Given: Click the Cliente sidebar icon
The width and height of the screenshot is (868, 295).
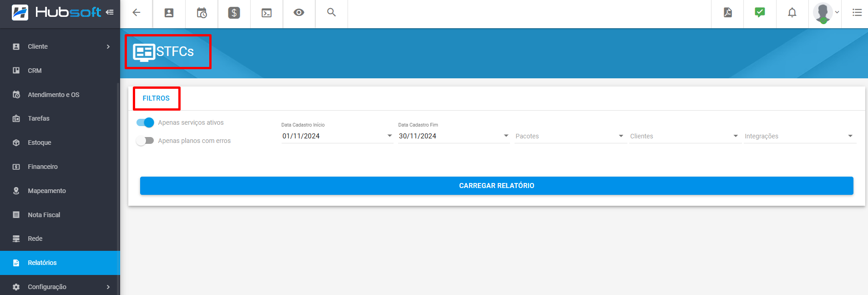Looking at the screenshot, I should click(x=16, y=46).
